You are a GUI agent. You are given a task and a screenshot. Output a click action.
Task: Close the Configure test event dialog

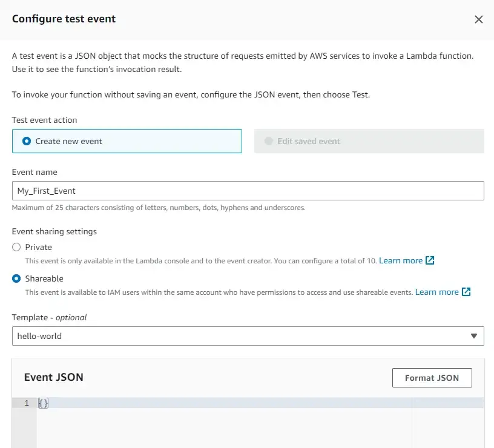click(x=478, y=19)
